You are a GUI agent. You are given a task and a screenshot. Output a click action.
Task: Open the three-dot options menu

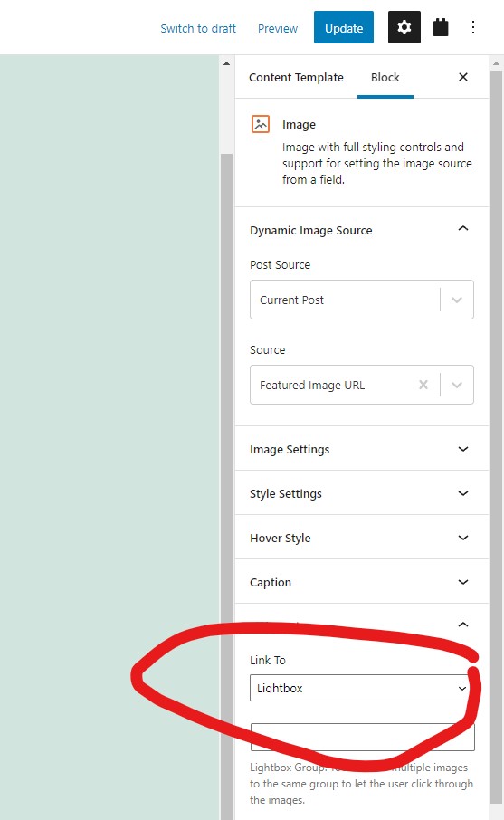point(473,27)
